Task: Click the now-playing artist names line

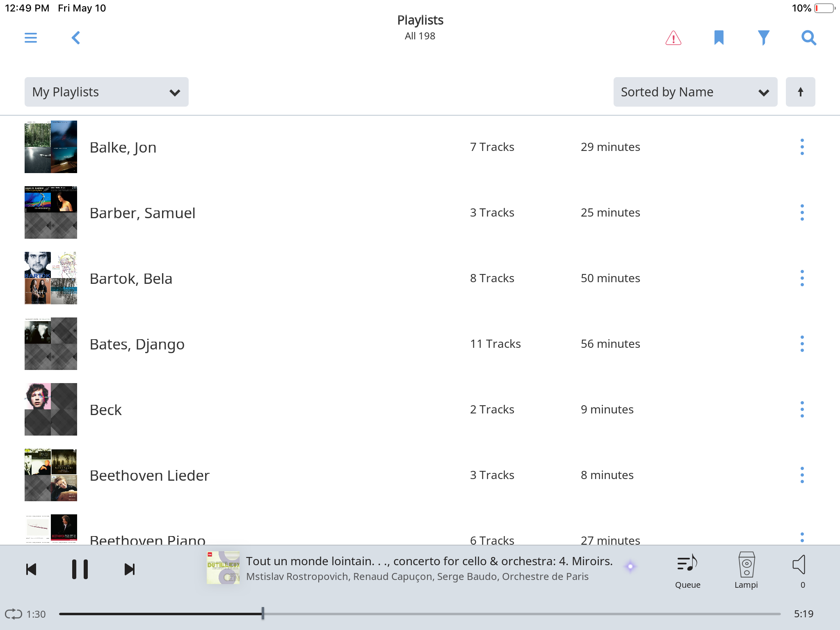Action: tap(417, 577)
